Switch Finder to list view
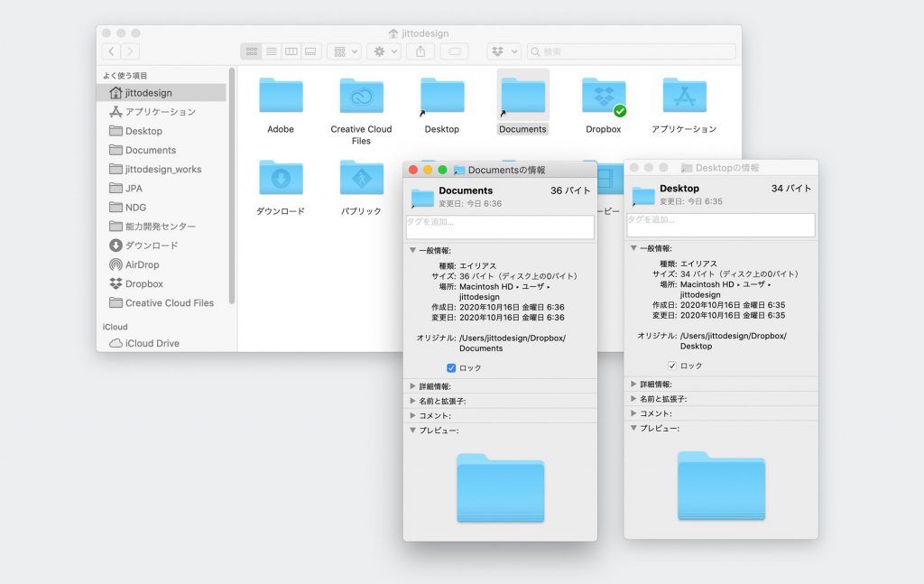The image size is (924, 584). [271, 51]
